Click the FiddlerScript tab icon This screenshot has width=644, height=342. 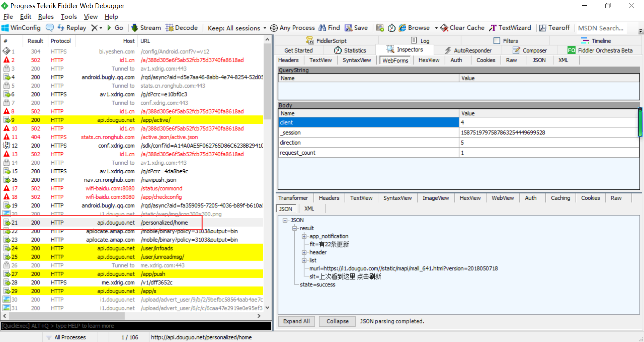click(310, 41)
